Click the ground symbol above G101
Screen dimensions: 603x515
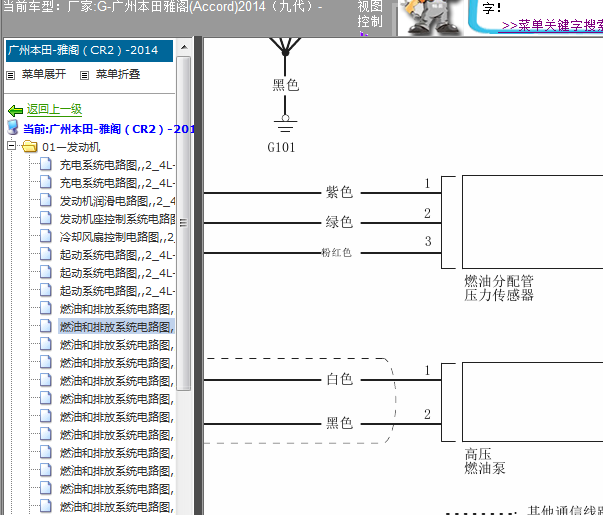285,125
